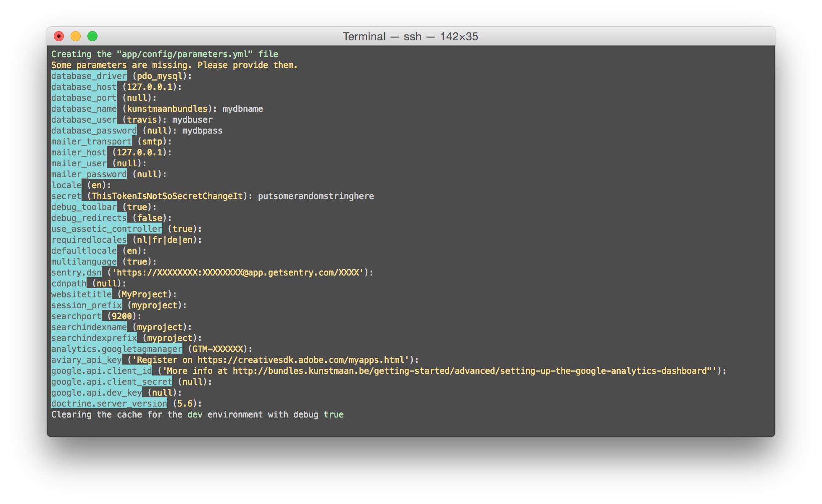822x504 pixels.
Task: Click the highlighted database_driver parameter label
Action: (x=89, y=76)
